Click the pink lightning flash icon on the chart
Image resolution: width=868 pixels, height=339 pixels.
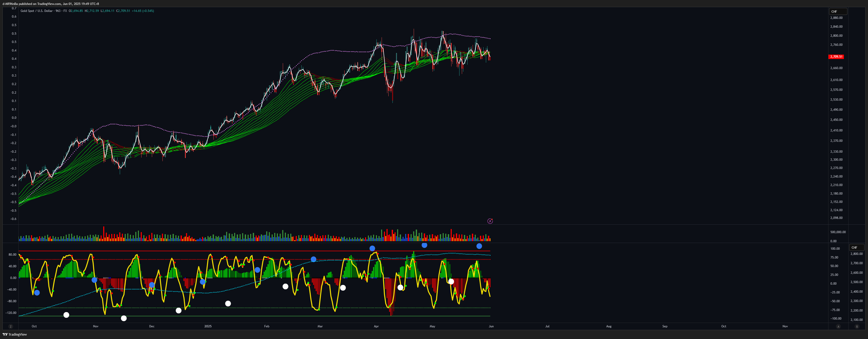[x=490, y=221]
